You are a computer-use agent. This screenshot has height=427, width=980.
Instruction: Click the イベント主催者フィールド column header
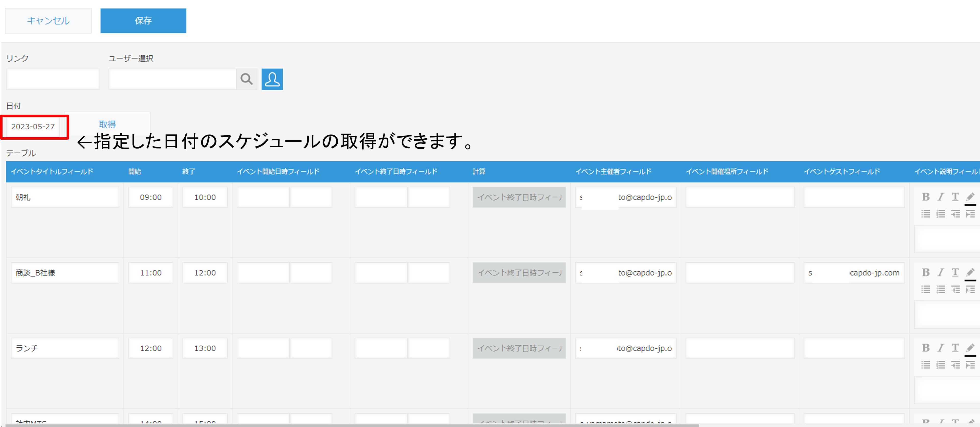coord(613,172)
